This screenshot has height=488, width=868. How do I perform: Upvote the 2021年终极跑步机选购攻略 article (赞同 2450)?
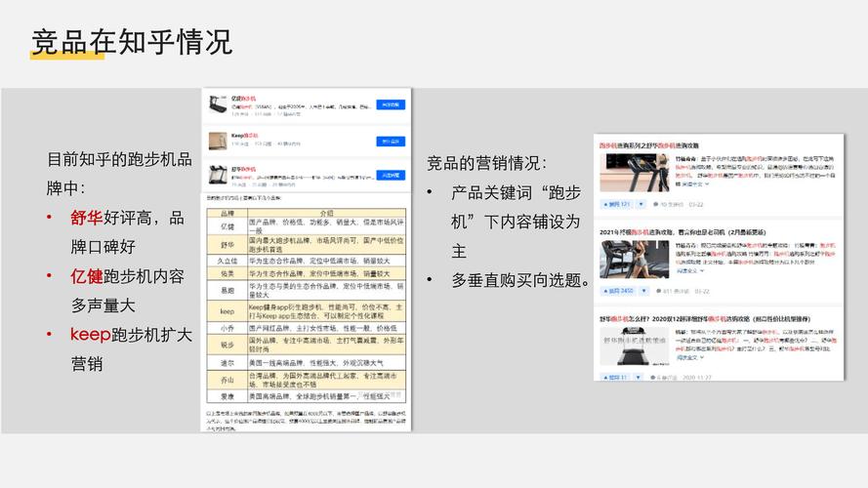[x=618, y=291]
